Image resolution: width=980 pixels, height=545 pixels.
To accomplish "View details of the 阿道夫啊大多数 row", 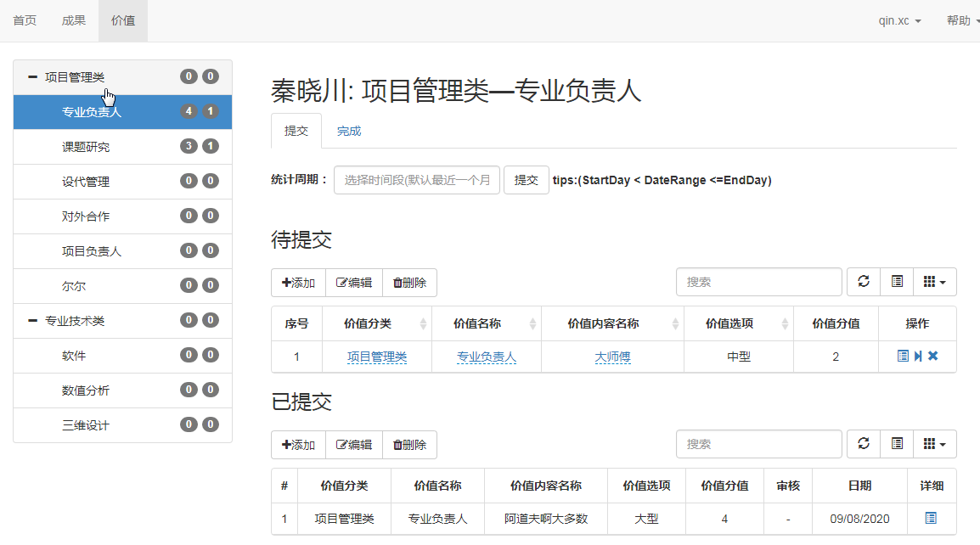I will click(931, 518).
